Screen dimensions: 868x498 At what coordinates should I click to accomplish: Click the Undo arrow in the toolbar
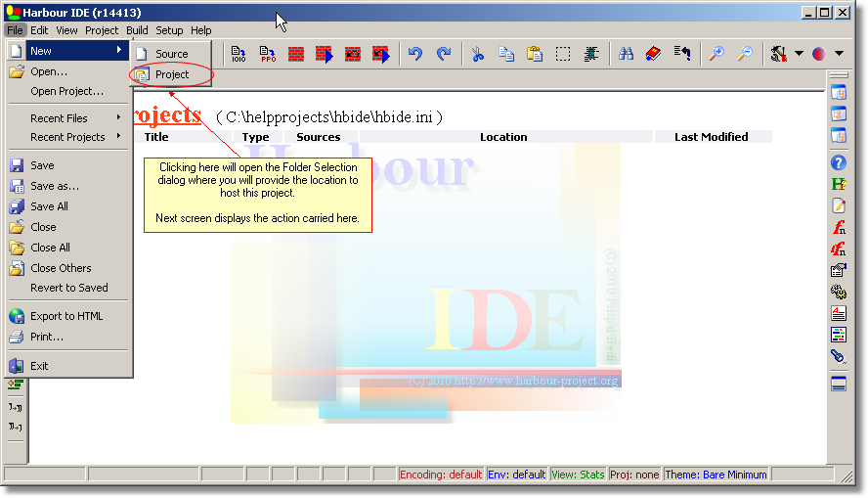click(x=415, y=54)
